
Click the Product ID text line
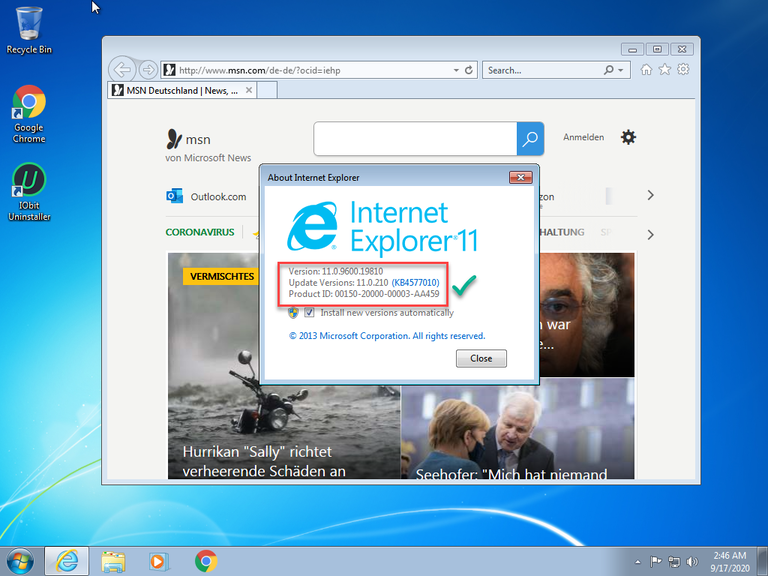coord(364,294)
